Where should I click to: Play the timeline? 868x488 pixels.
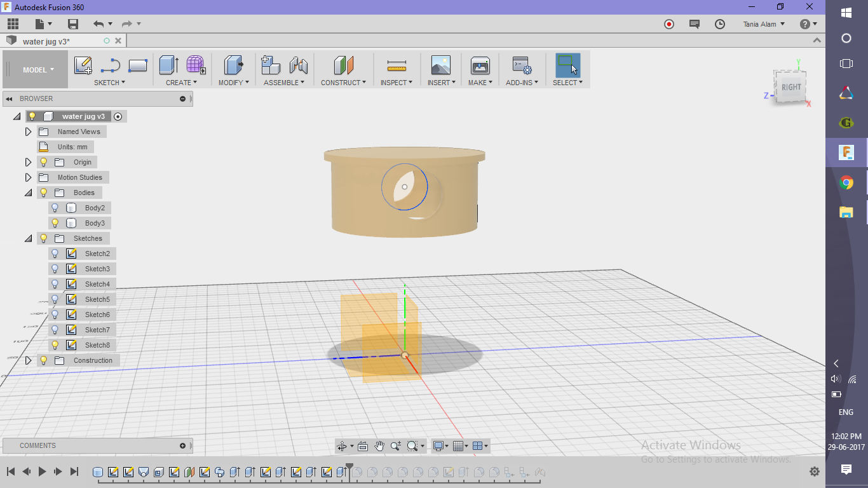coord(43,471)
